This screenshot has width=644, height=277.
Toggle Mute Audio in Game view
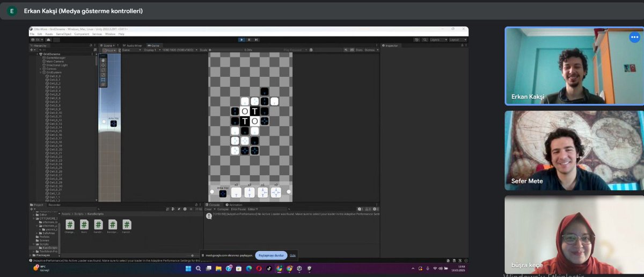[347, 50]
